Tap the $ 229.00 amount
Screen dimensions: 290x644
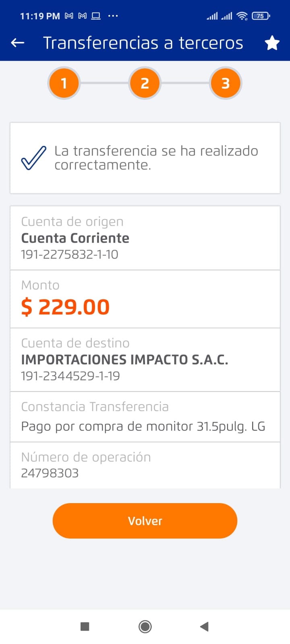pos(65,307)
